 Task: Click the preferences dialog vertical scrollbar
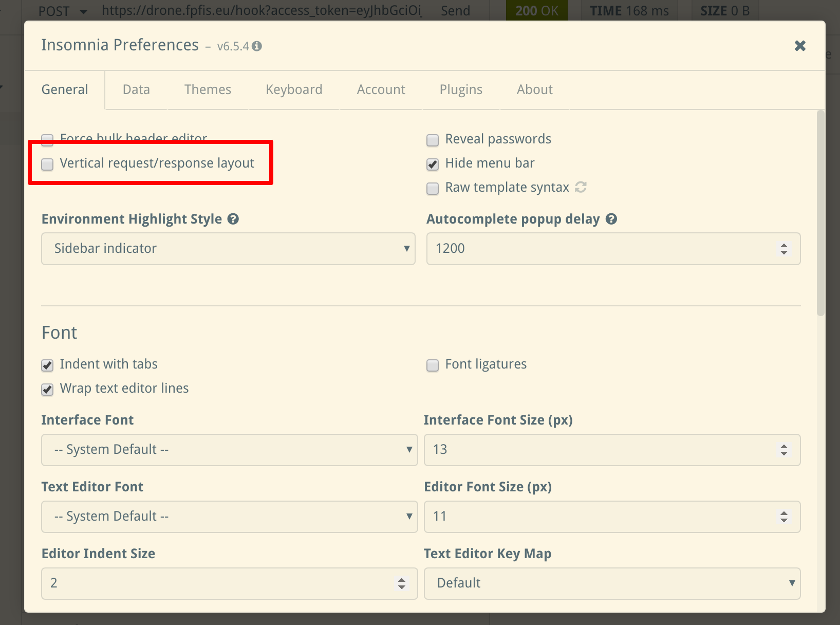[x=820, y=213]
